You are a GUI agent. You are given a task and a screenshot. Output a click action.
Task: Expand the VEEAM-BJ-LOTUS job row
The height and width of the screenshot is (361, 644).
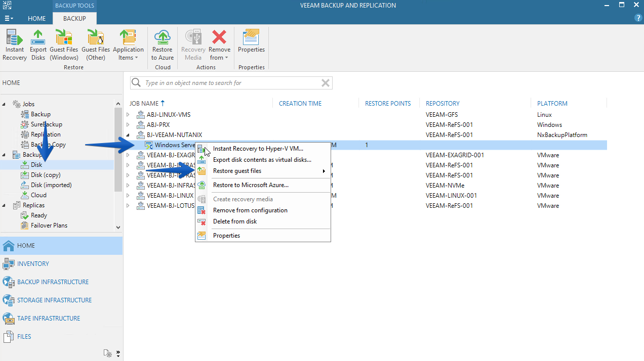pos(128,206)
